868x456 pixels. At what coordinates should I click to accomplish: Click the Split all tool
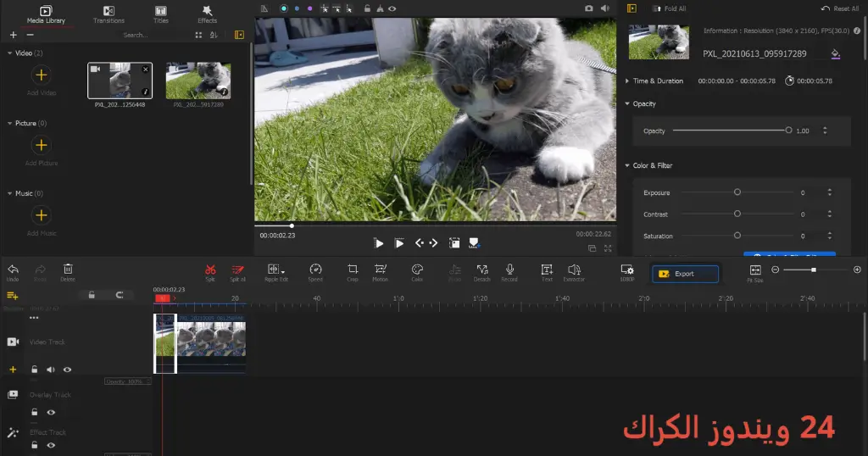tap(237, 272)
